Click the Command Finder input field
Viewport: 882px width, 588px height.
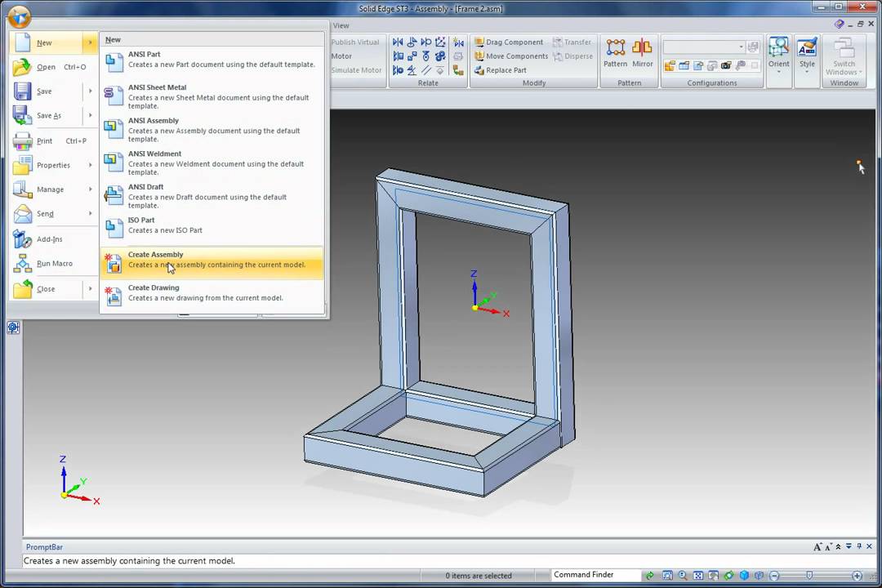[595, 575]
